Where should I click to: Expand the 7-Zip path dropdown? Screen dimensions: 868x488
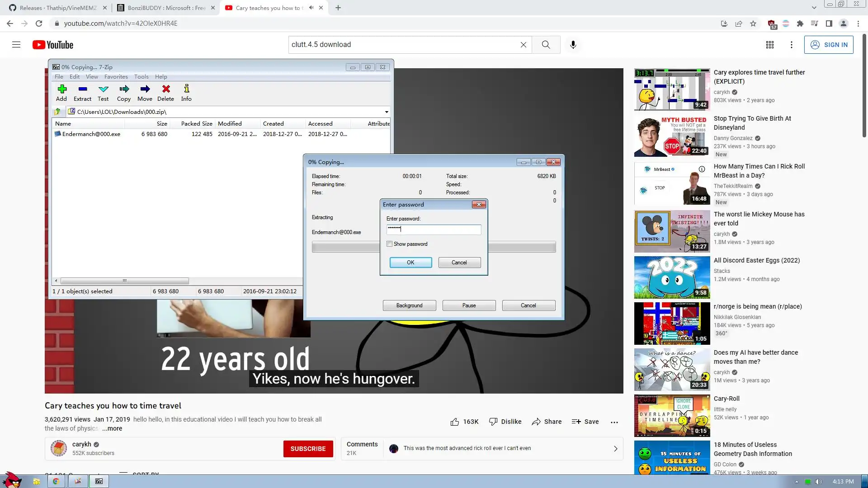[x=387, y=112]
